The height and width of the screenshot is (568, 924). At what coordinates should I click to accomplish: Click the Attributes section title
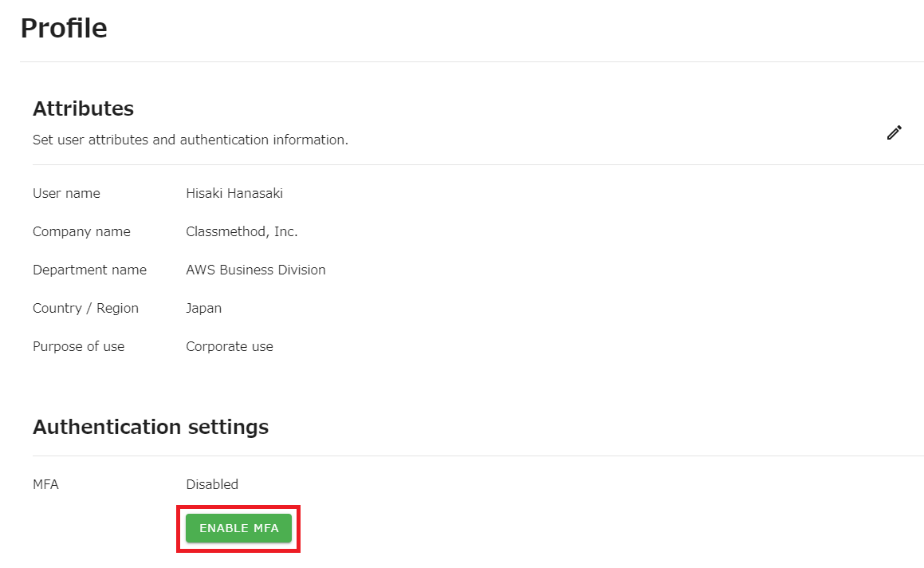tap(83, 108)
